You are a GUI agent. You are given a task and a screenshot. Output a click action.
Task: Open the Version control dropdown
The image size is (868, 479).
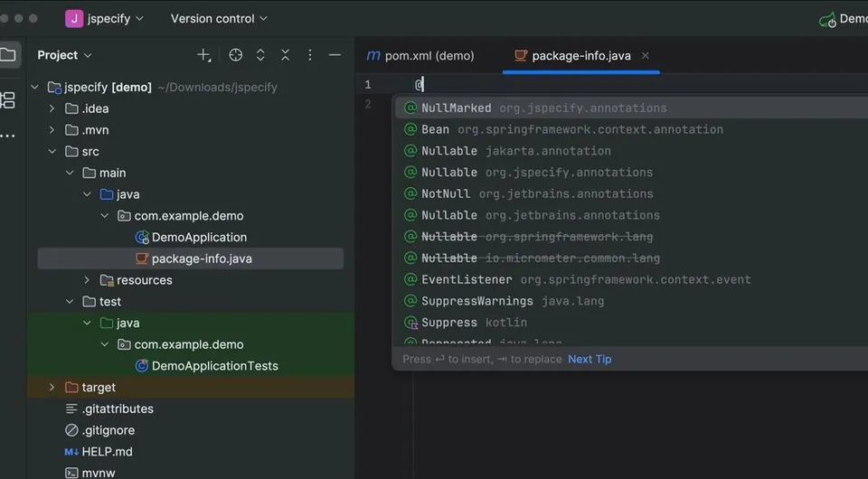[219, 18]
